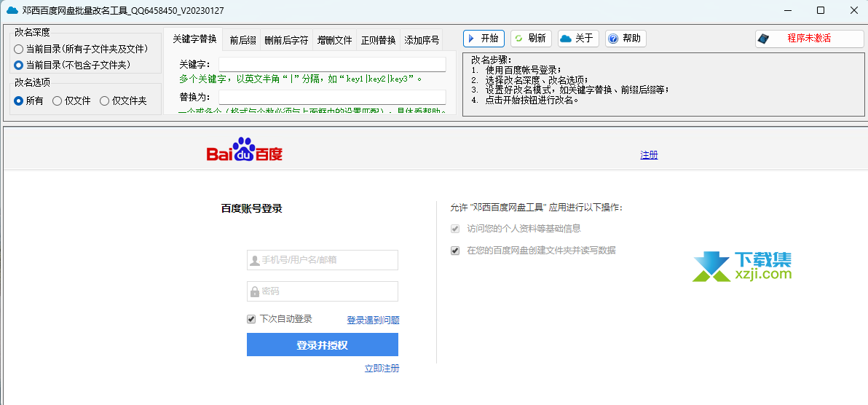Select 当前目录(所有子文件夹及文件) depth option
This screenshot has height=405, width=868.
pos(82,50)
